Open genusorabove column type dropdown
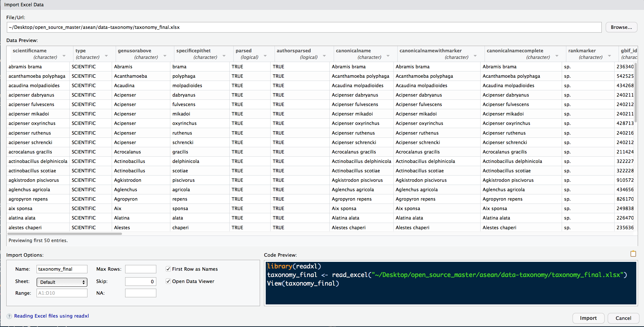The width and height of the screenshot is (644, 327). (165, 56)
